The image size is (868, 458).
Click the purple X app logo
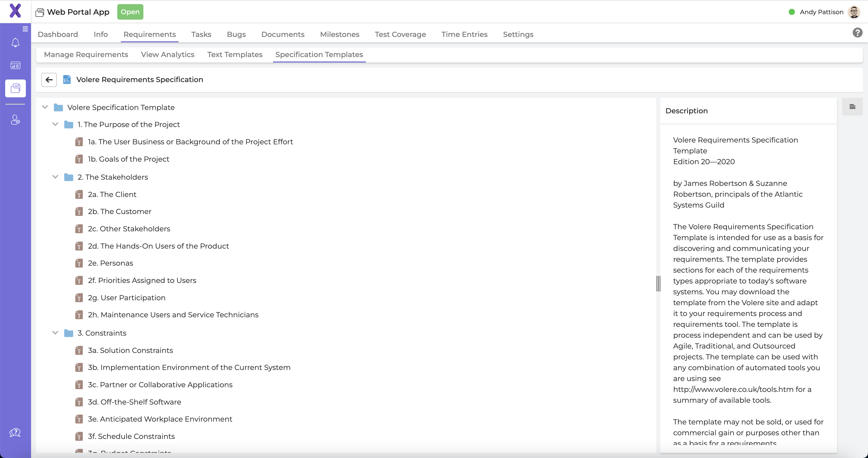click(x=16, y=11)
